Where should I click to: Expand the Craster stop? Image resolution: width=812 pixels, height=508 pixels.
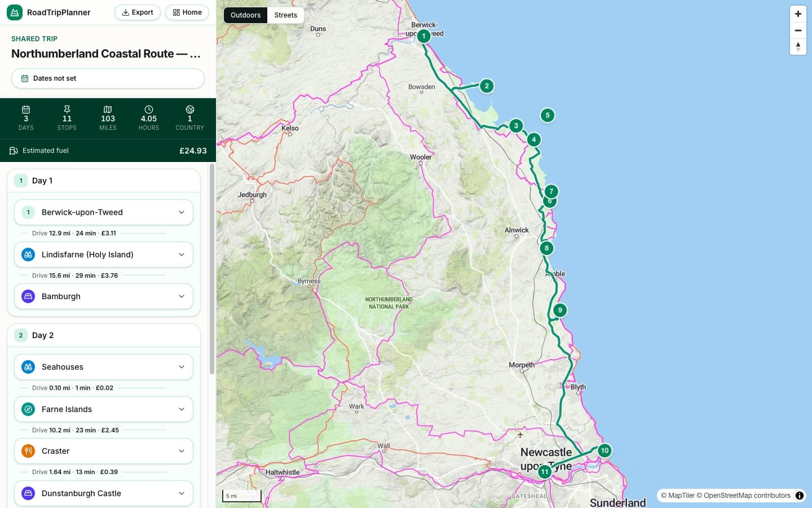point(104,451)
